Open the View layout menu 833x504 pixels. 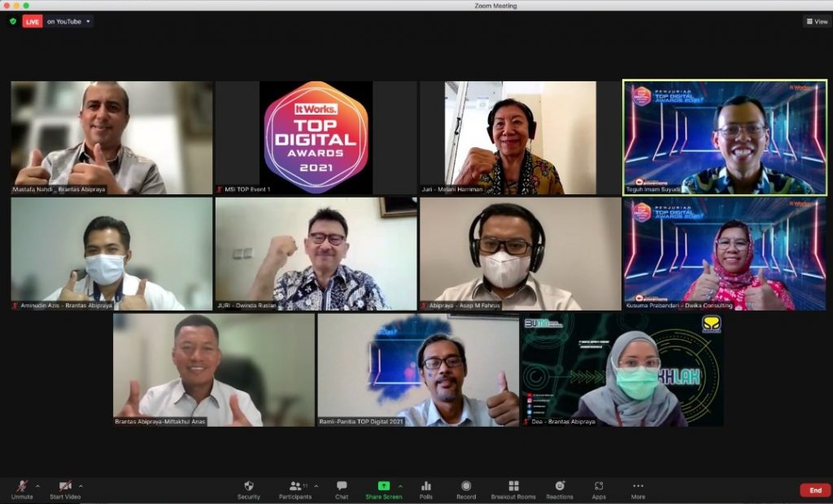tap(816, 21)
